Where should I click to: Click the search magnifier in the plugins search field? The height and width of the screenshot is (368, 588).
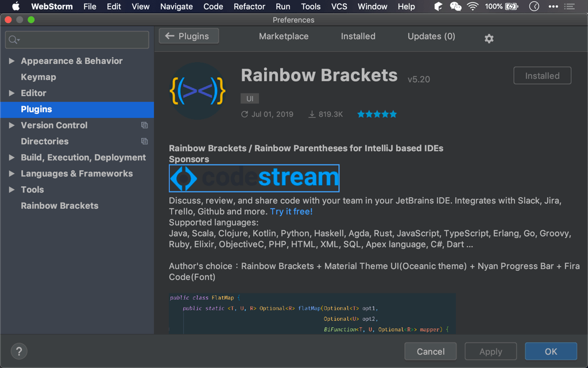pos(14,40)
